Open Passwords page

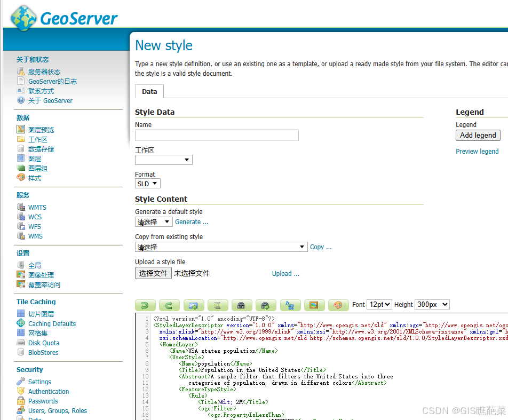tap(43, 401)
